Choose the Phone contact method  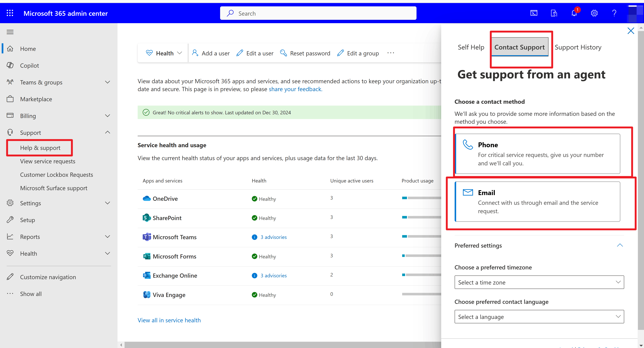click(538, 153)
